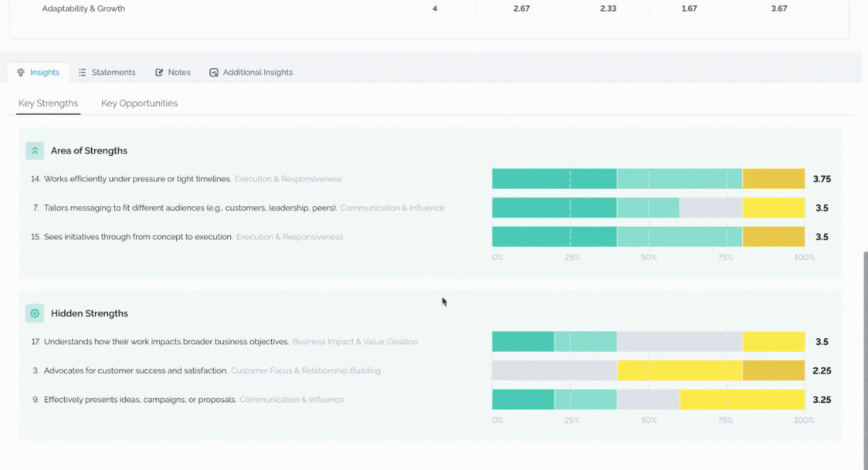Click the Insights lightbulb icon
The height and width of the screenshot is (470, 868).
coord(21,73)
